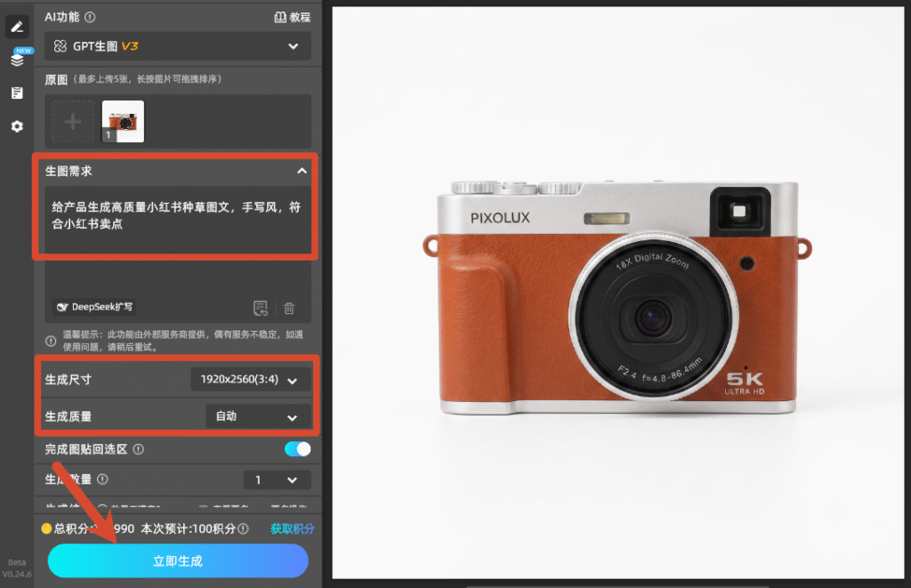Open the 生成质量 自动 dropdown
This screenshot has height=588, width=911.
pos(257,416)
